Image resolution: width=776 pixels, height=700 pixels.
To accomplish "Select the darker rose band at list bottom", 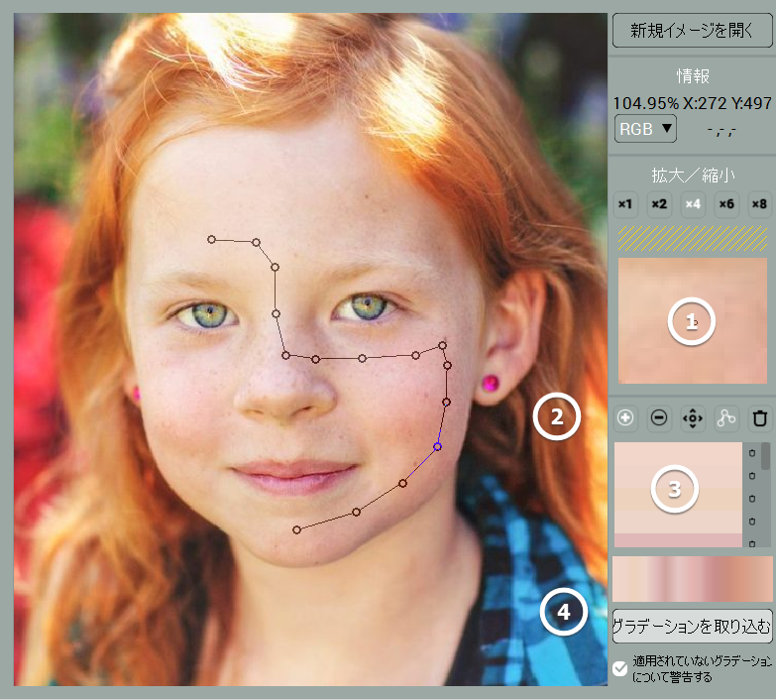I will (x=678, y=540).
